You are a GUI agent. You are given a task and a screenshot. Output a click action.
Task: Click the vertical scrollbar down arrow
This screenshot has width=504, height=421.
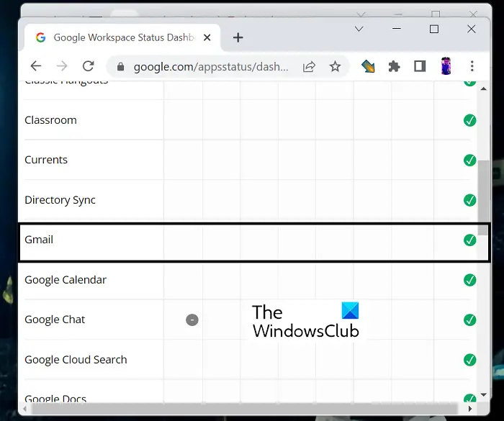tap(483, 394)
